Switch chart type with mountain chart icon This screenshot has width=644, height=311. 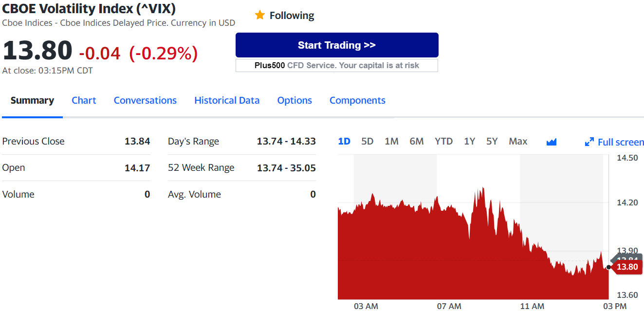coord(552,142)
